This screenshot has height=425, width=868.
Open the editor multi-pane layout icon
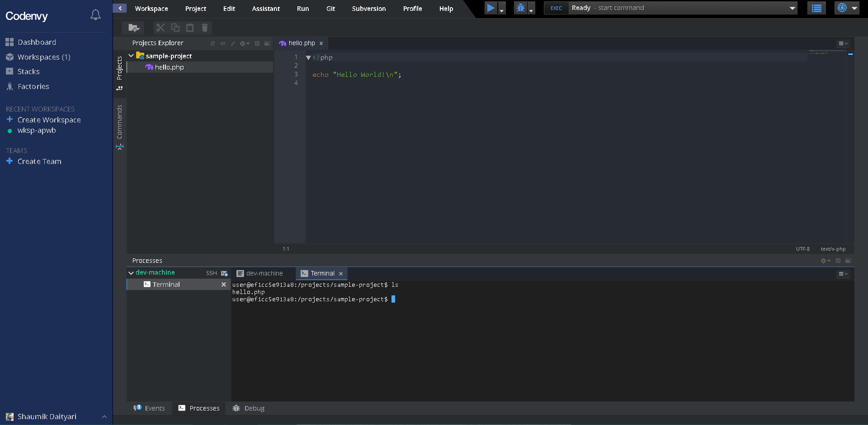pyautogui.click(x=267, y=43)
